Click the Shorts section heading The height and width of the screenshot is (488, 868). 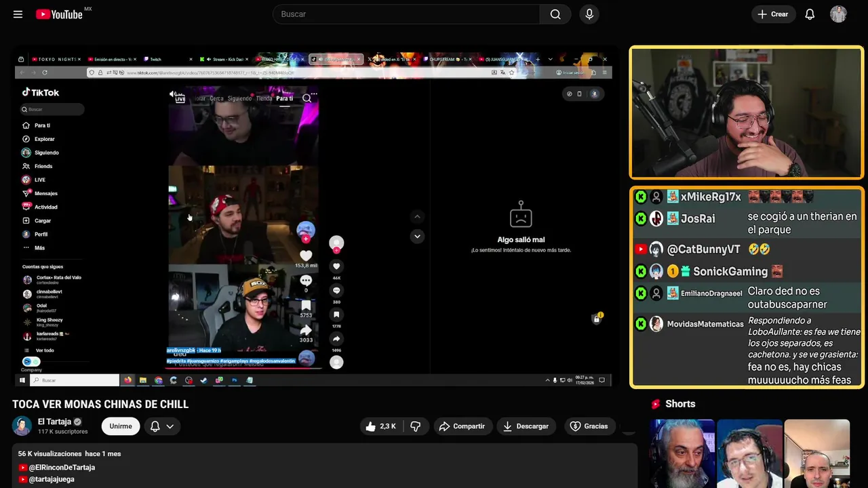[680, 404]
